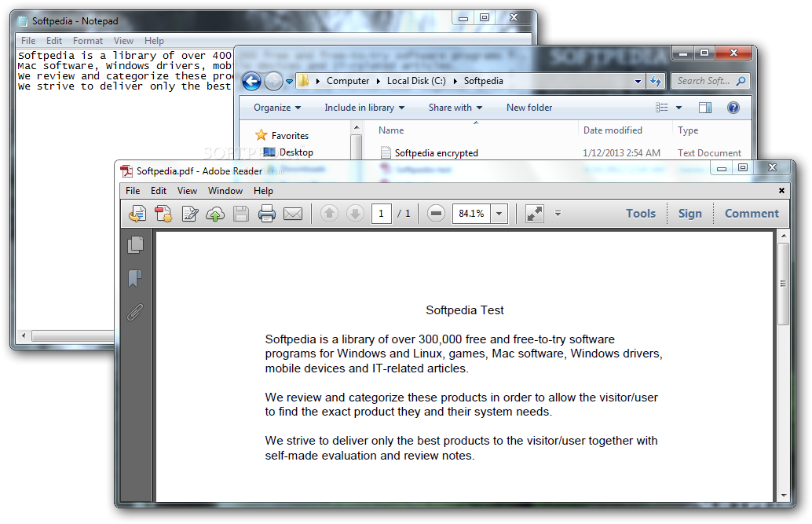Click the edit/sign document pencil icon

tap(189, 214)
